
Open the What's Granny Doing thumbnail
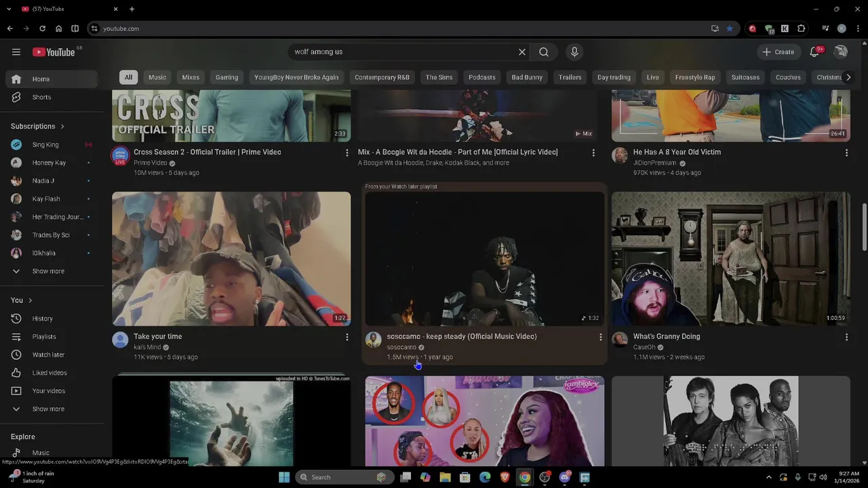731,258
